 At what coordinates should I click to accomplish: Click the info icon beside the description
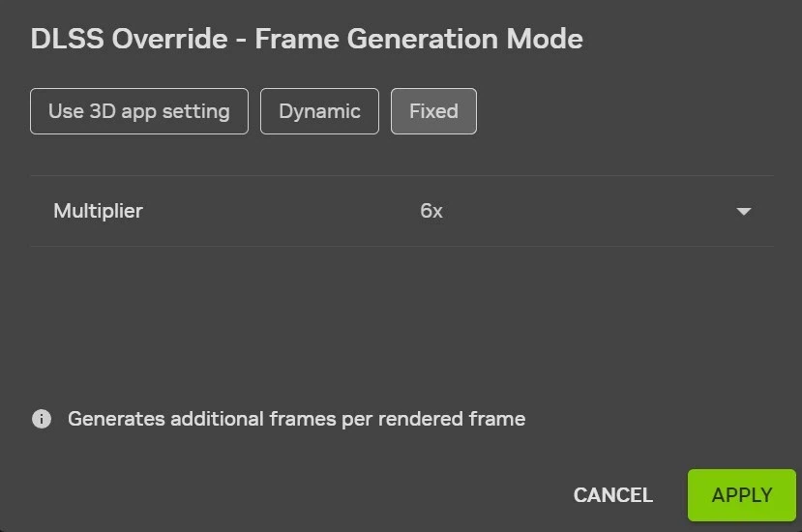pyautogui.click(x=42, y=419)
